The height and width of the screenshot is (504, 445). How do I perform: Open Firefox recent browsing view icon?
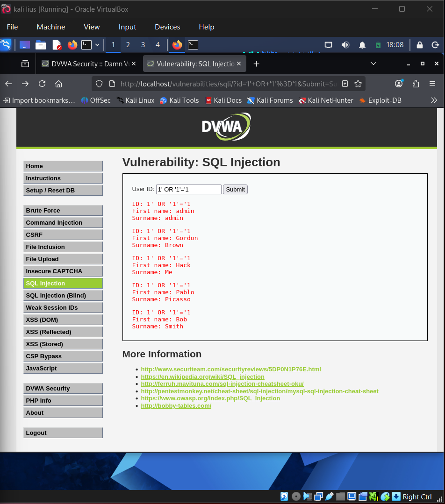[x=25, y=64]
